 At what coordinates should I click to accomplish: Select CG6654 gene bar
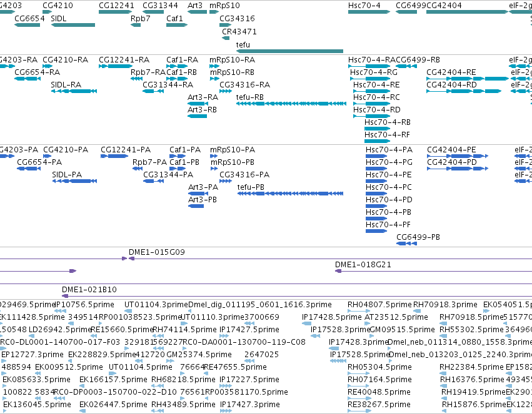[x=27, y=25]
